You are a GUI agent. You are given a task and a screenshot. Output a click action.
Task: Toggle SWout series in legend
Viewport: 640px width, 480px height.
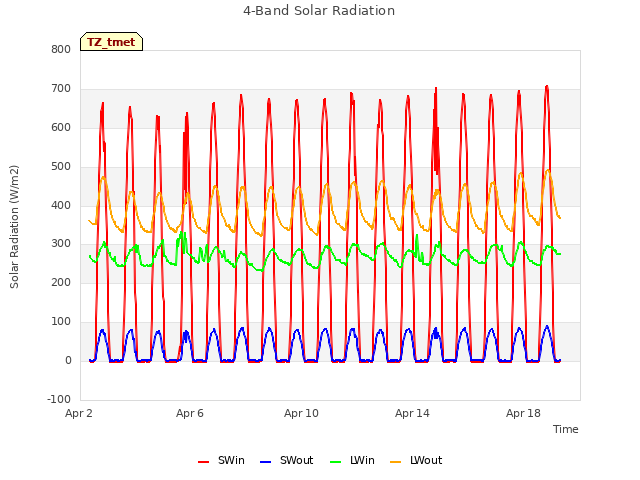pos(287,460)
